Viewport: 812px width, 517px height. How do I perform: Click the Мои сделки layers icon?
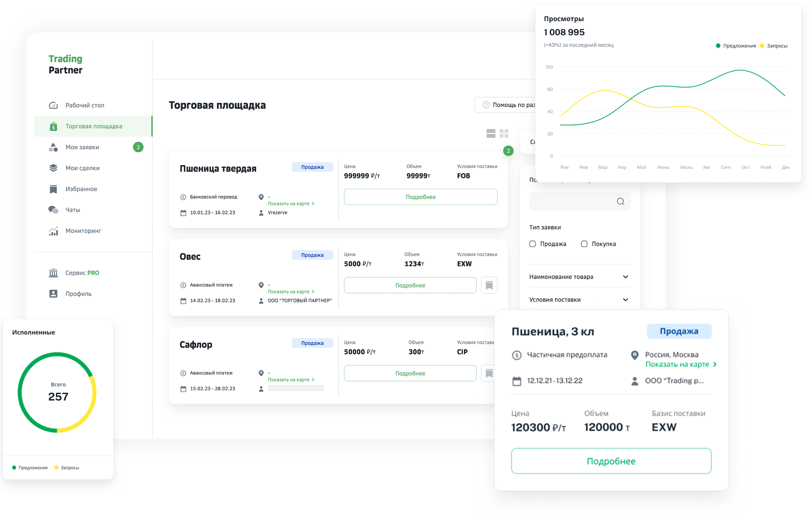pyautogui.click(x=53, y=168)
